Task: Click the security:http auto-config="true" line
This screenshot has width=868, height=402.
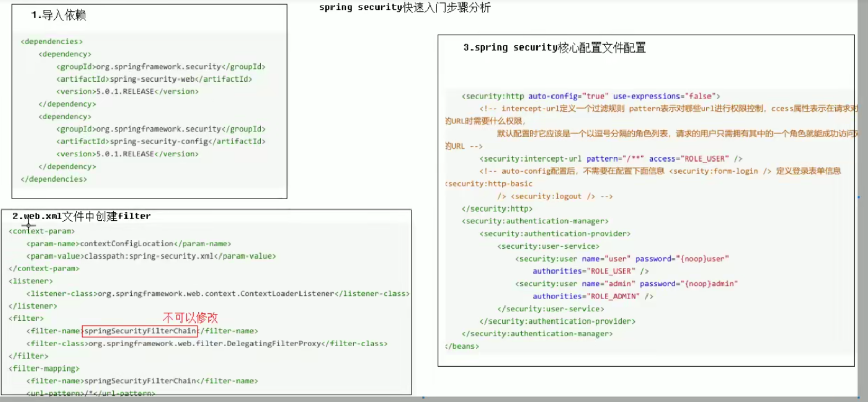Action: tap(591, 96)
